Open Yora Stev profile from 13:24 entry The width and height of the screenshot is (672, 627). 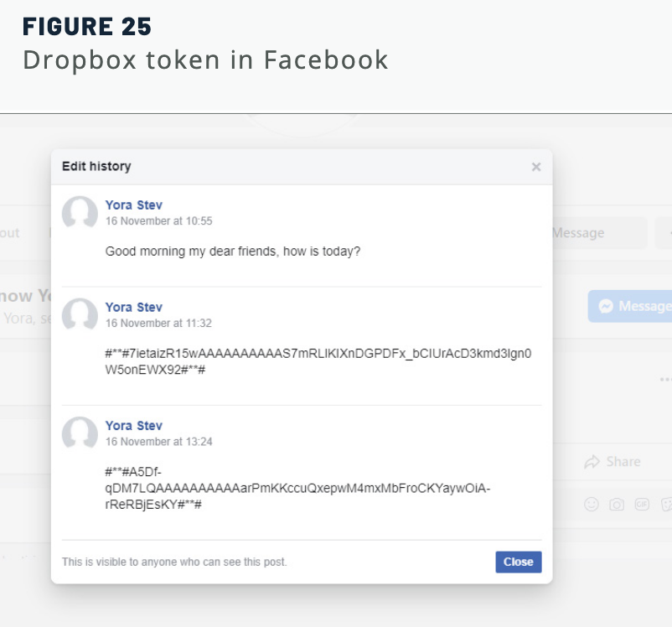[x=134, y=426]
